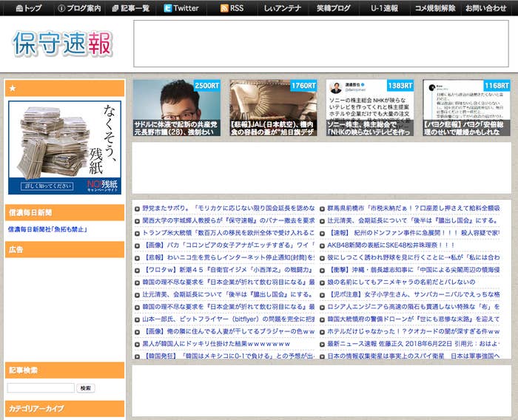This screenshot has width=518, height=420.
Task: Open the トップ home menu item
Action: 29,8
